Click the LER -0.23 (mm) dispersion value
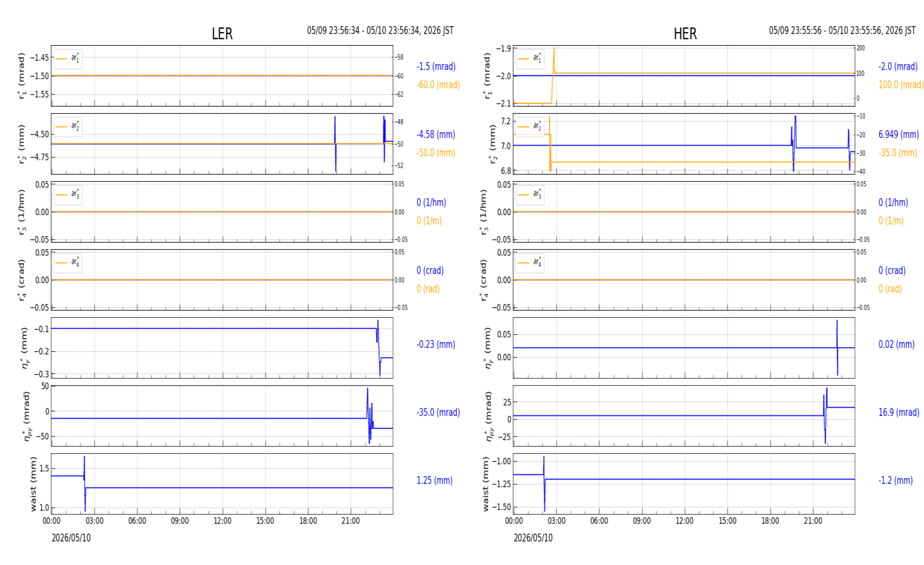Image resolution: width=924 pixels, height=565 pixels. click(436, 345)
